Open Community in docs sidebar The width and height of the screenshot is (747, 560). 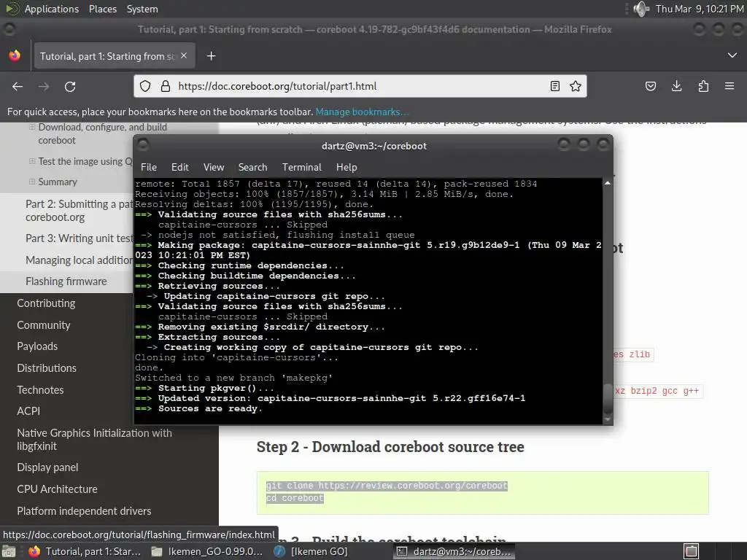pos(43,325)
